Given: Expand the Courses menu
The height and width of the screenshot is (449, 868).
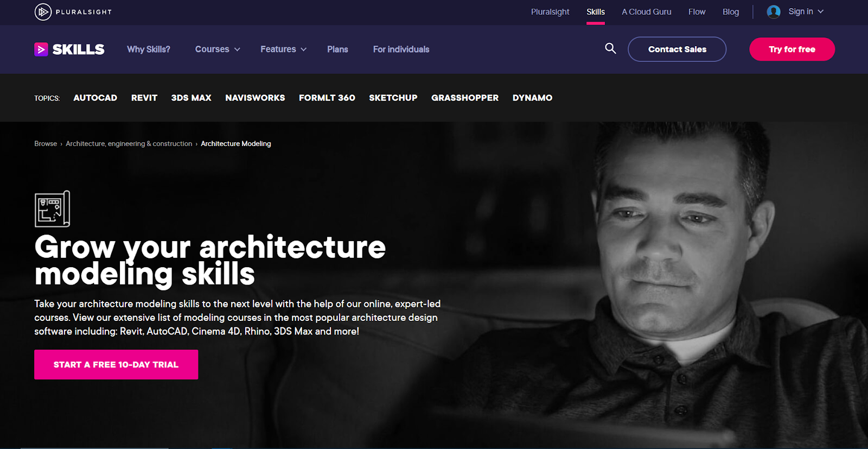Looking at the screenshot, I should pos(218,49).
